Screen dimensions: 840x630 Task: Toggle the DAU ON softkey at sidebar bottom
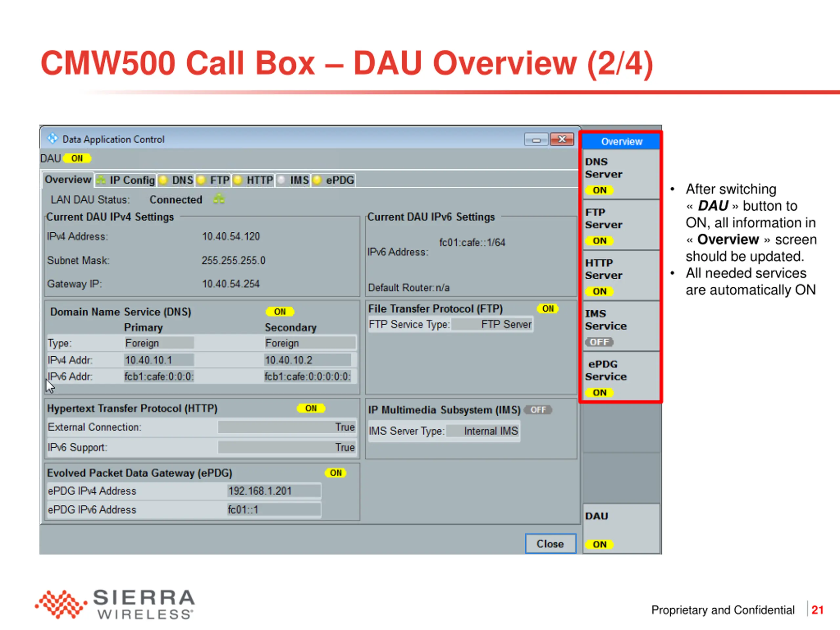[621, 529]
